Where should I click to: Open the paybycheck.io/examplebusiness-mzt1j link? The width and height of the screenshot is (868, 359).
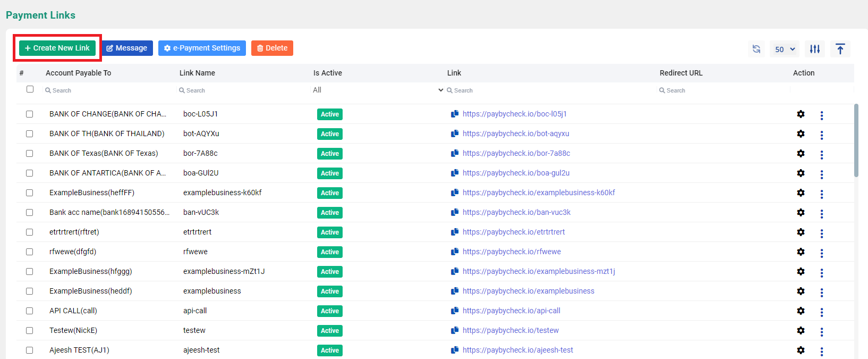(539, 271)
